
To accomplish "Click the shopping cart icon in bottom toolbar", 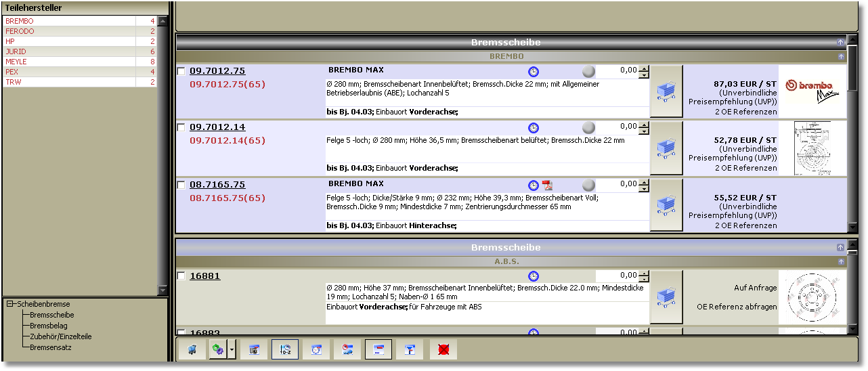I will [192, 349].
